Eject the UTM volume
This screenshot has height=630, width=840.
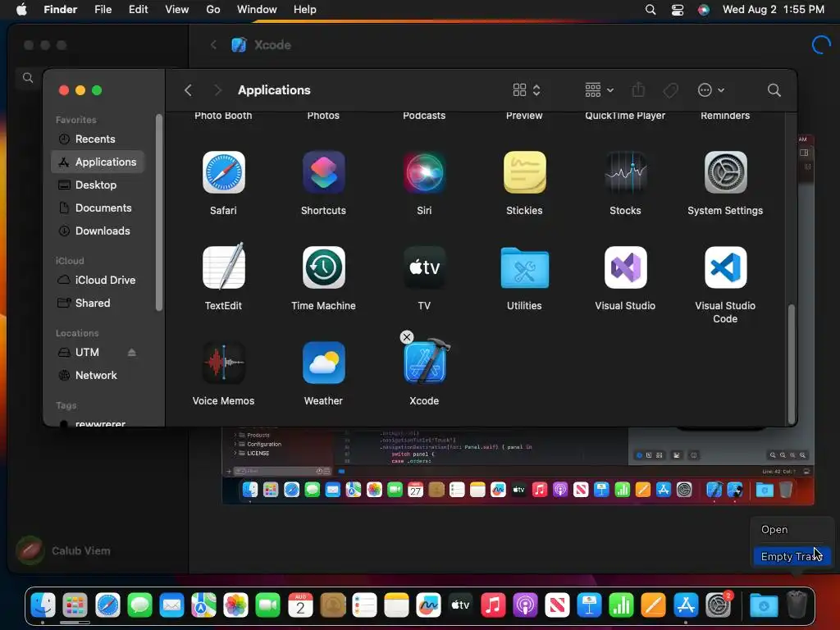click(x=132, y=352)
